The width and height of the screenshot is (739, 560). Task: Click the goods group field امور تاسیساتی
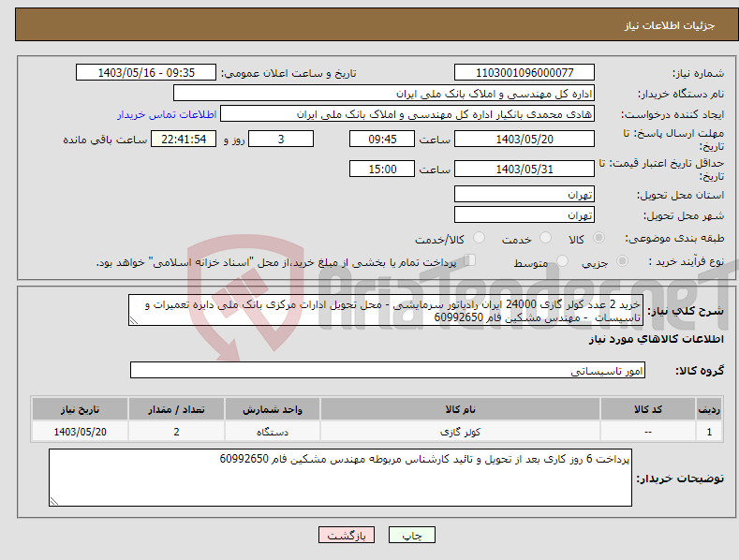[388, 371]
